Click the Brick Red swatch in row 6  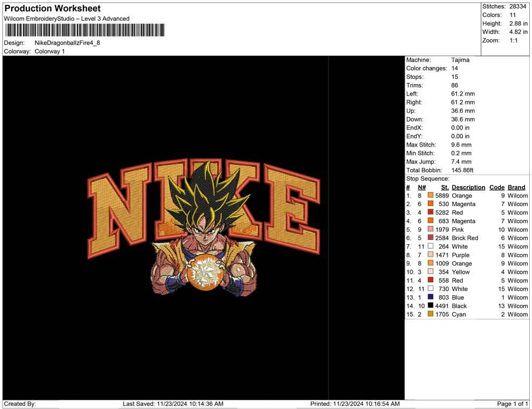click(430, 238)
